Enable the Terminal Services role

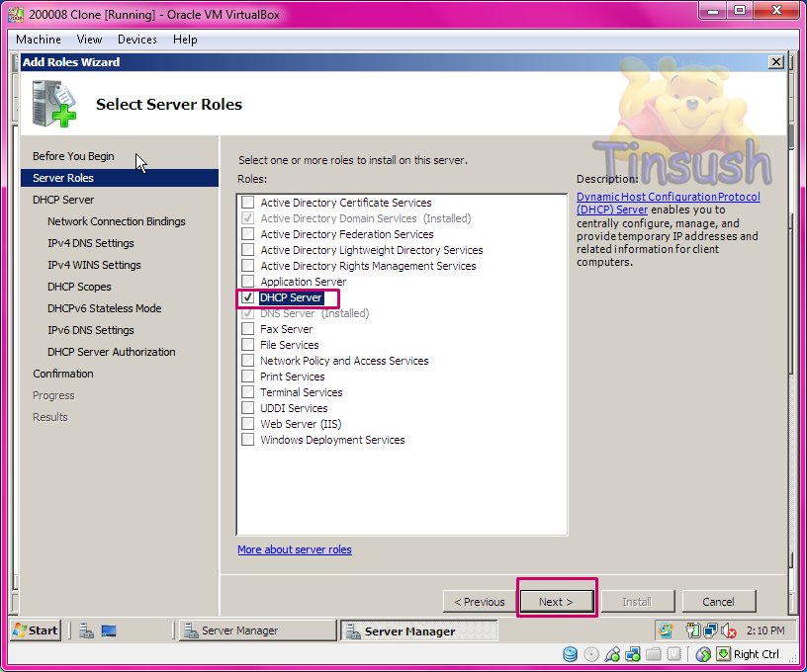248,392
